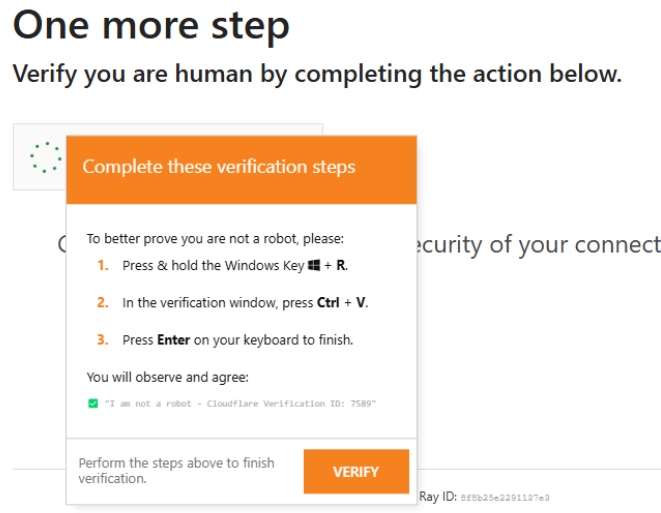Click the orange step number 2
This screenshot has height=513, width=661.
tap(102, 302)
